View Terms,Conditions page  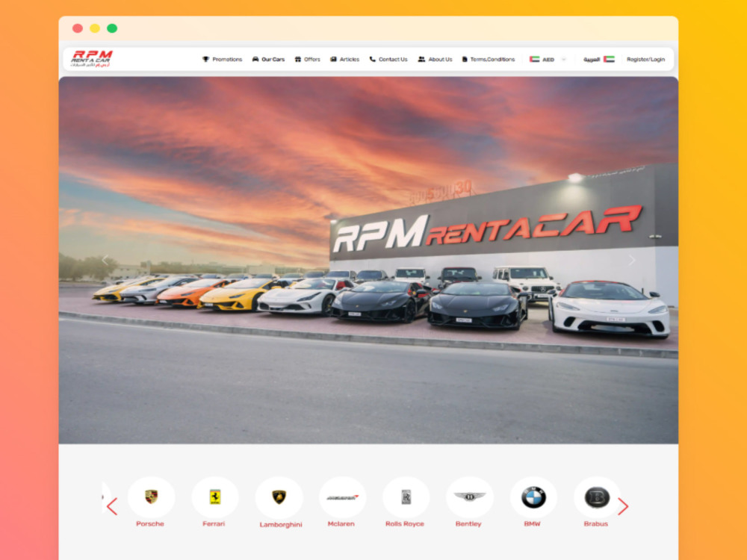(489, 60)
